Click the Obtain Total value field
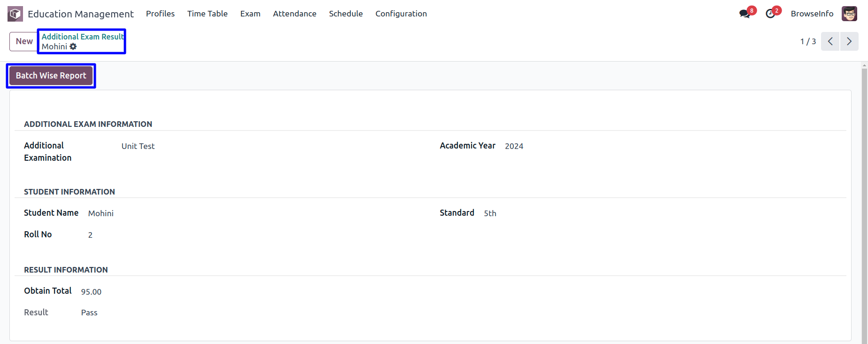The width and height of the screenshot is (868, 344). pos(91,292)
